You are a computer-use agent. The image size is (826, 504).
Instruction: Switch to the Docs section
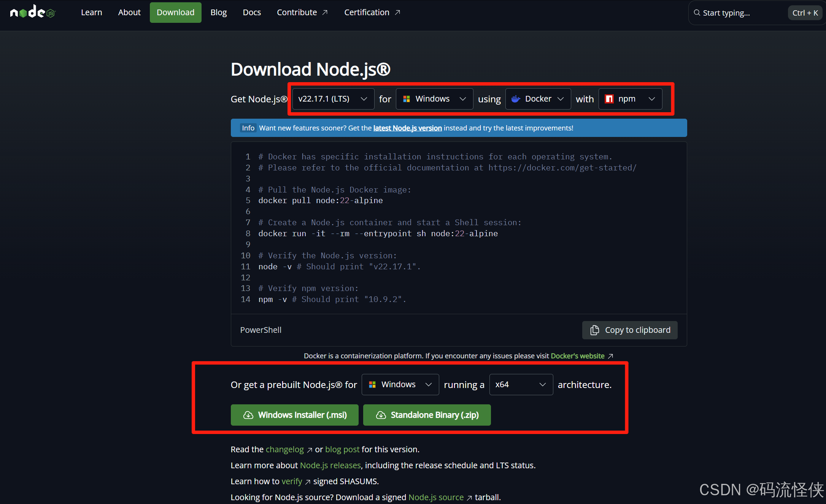tap(252, 12)
